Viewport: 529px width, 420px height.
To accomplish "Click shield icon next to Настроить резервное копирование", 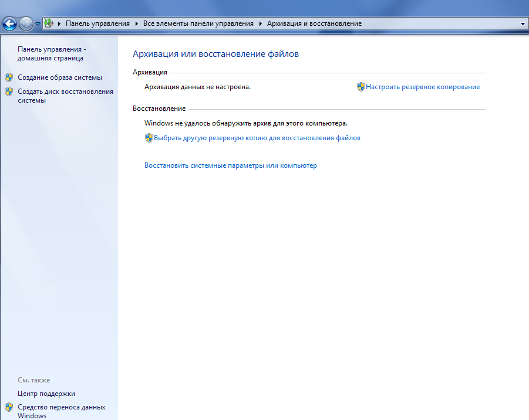I will click(361, 87).
